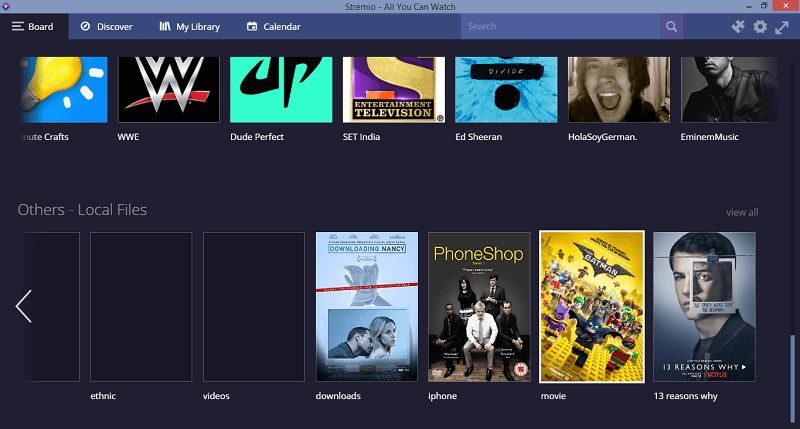The height and width of the screenshot is (429, 800).
Task: Click the 'WWE' label
Action: click(x=128, y=137)
